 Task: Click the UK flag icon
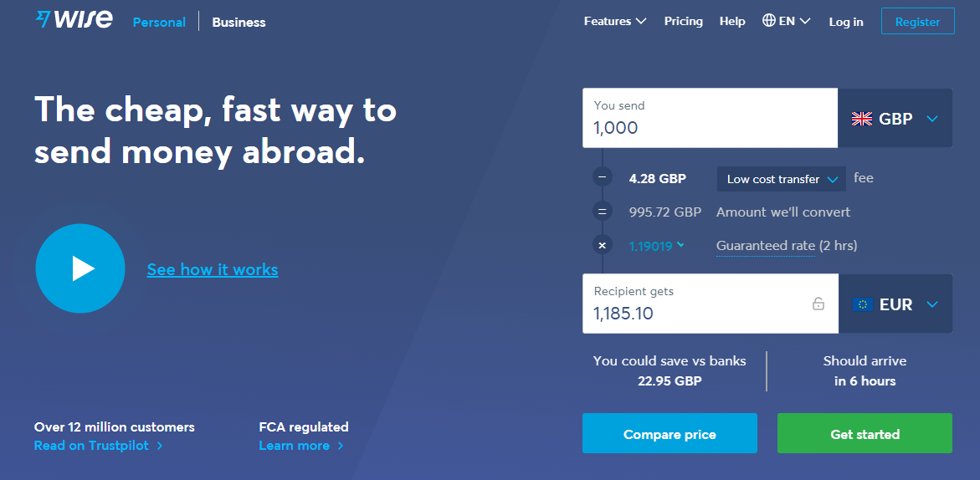click(861, 119)
